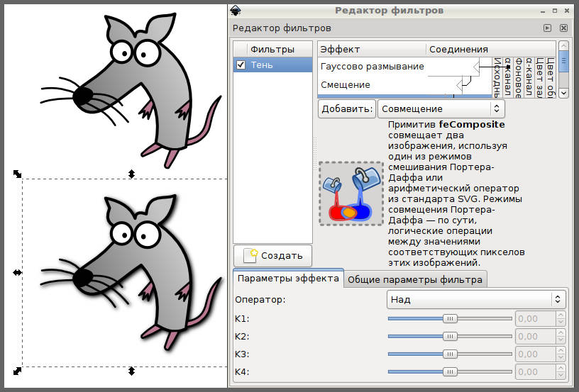Click the K3 slider handle

point(450,354)
